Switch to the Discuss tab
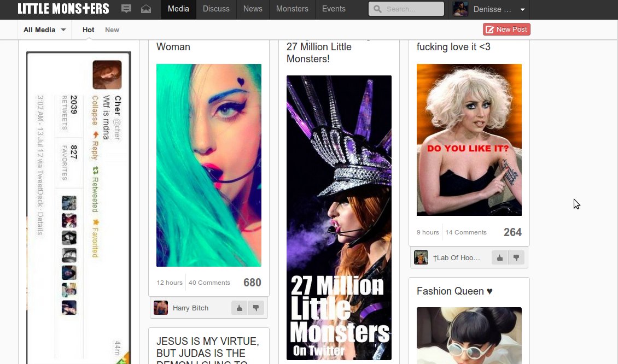 [216, 9]
